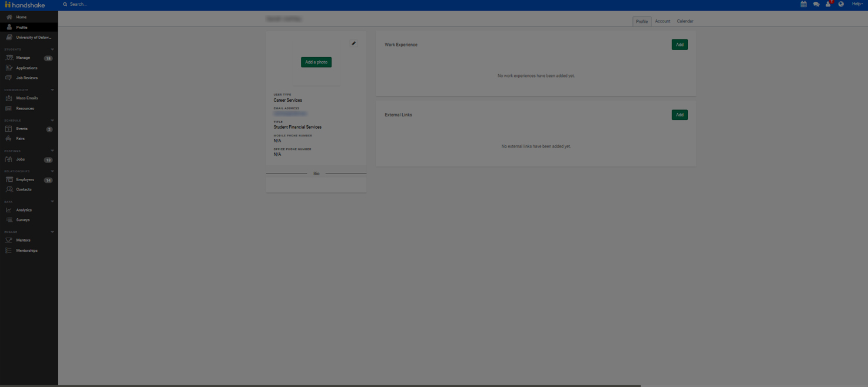Collapse the Postings sidebar section

pyautogui.click(x=52, y=151)
